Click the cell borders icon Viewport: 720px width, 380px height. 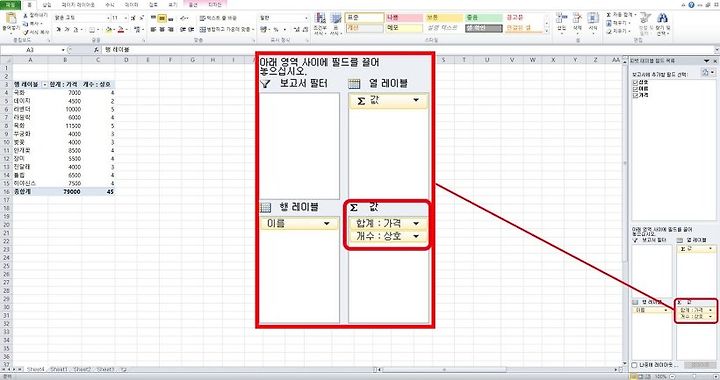[92, 29]
